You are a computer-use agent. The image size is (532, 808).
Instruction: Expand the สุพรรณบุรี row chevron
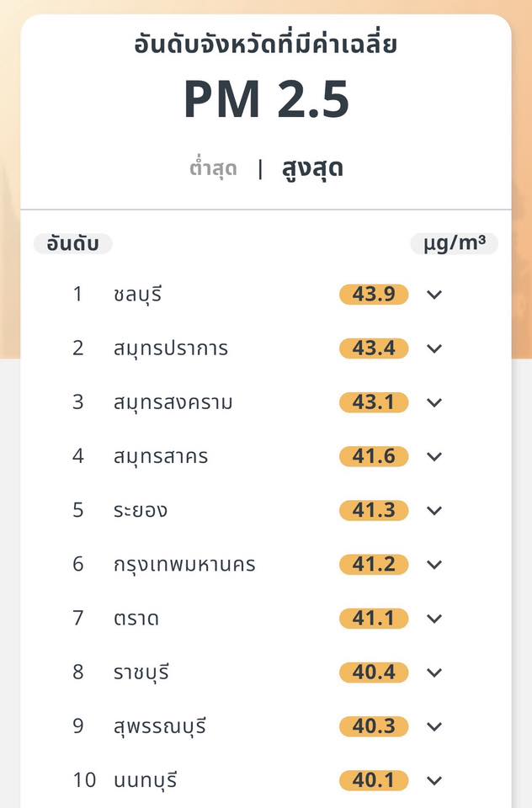tap(434, 726)
